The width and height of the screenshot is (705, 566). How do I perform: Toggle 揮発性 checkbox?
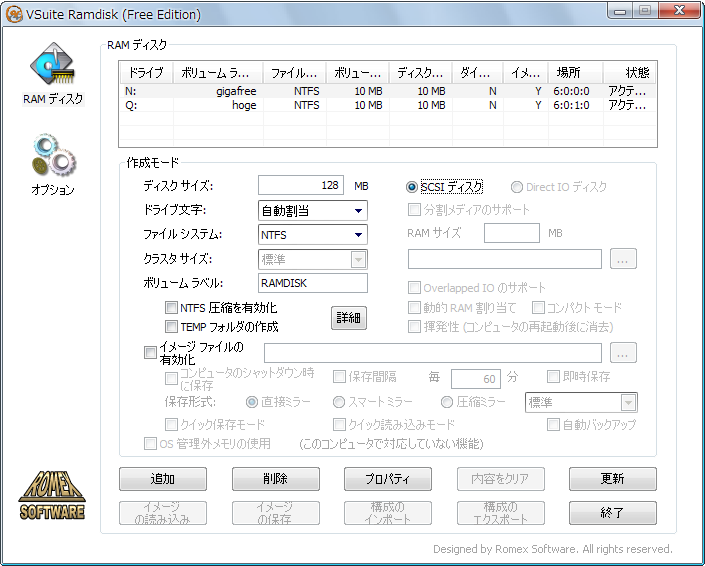pyautogui.click(x=414, y=326)
